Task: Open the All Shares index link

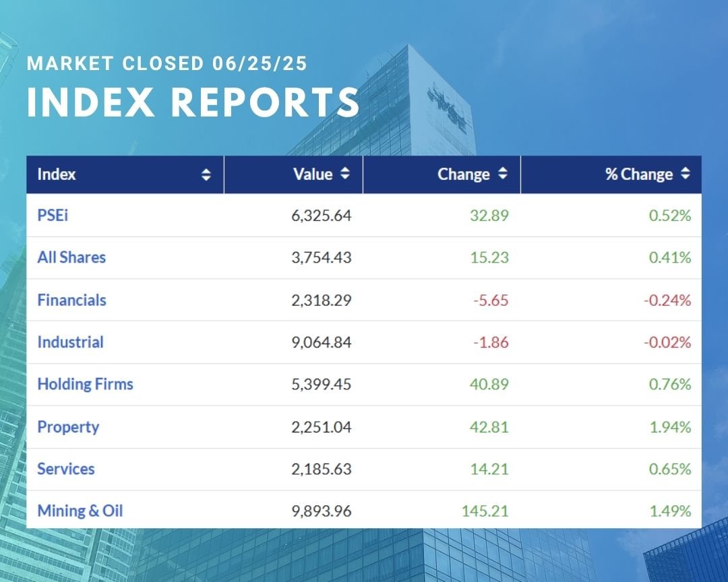Action: click(x=71, y=257)
